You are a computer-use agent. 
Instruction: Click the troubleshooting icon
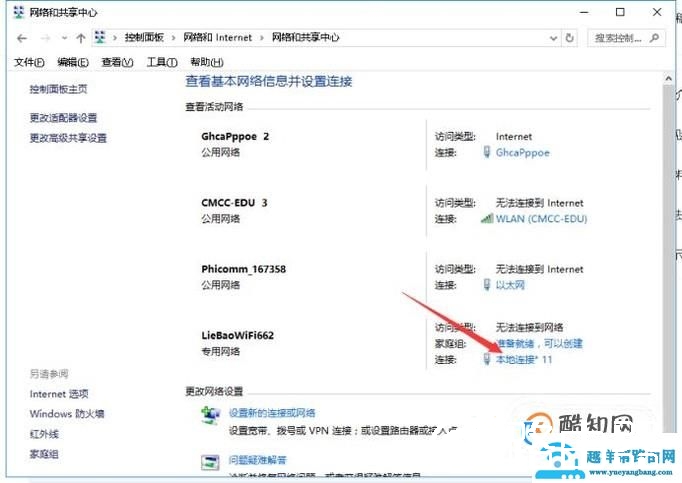point(210,462)
